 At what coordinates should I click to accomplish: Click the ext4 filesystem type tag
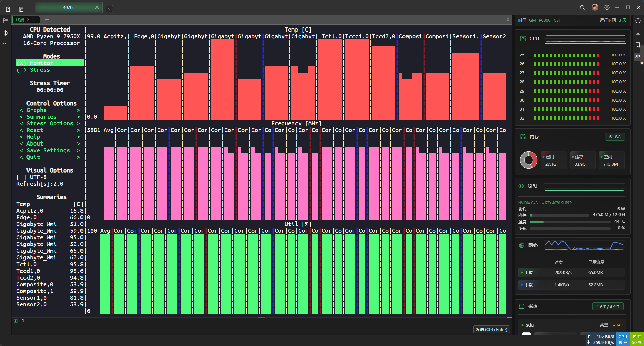click(x=616, y=325)
